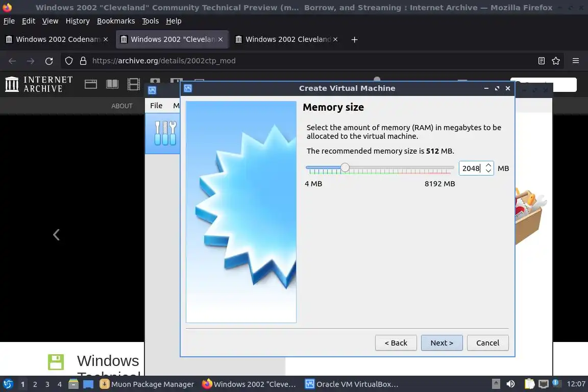Viewport: 588px width, 392px height.
Task: Click in the memory size MB input field
Action: pos(472,168)
